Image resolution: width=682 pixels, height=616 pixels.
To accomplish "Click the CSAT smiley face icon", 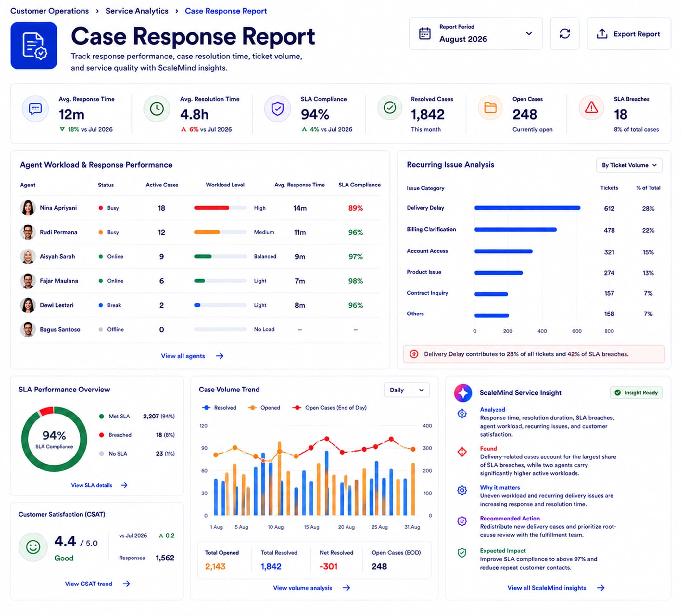I will pos(33,547).
